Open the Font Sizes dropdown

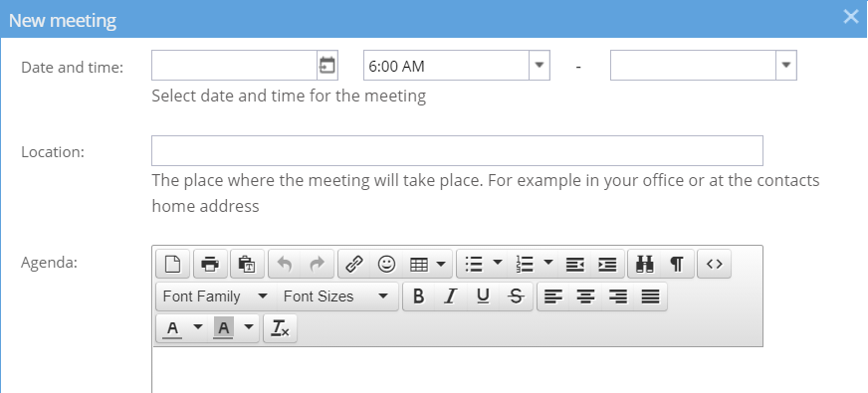click(336, 296)
